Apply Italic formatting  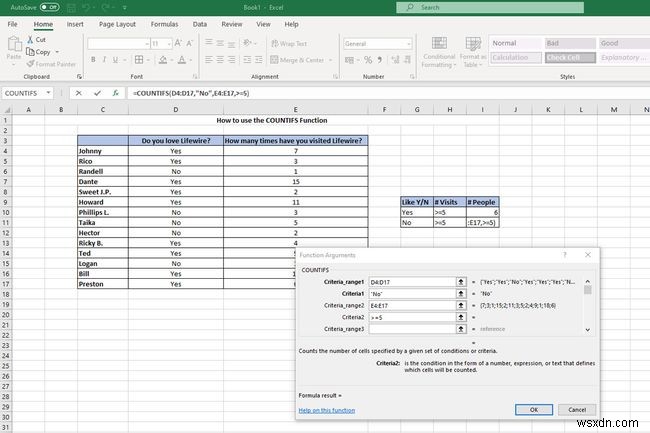click(104, 60)
